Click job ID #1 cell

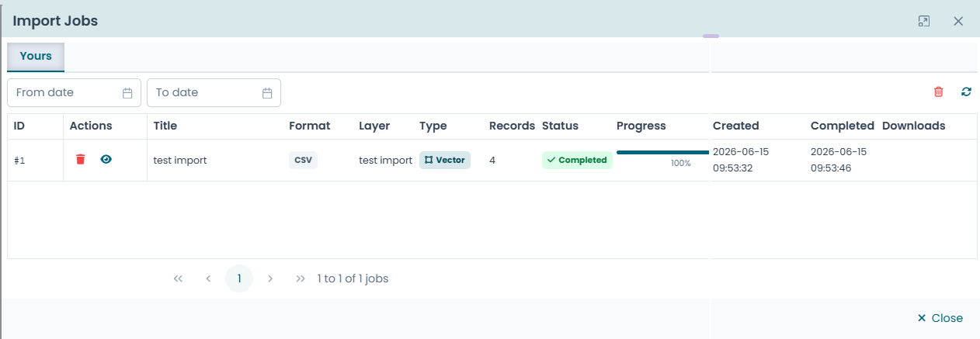point(20,161)
